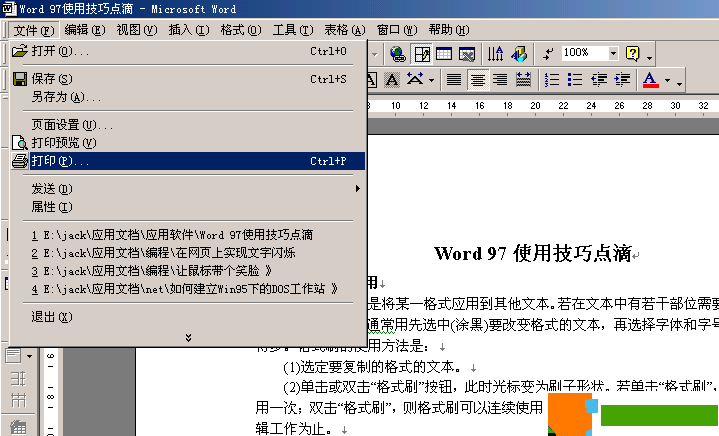Viewport: 719px width, 436px height.
Task: Choose 打开(O)... in the File menu
Action: click(188, 51)
